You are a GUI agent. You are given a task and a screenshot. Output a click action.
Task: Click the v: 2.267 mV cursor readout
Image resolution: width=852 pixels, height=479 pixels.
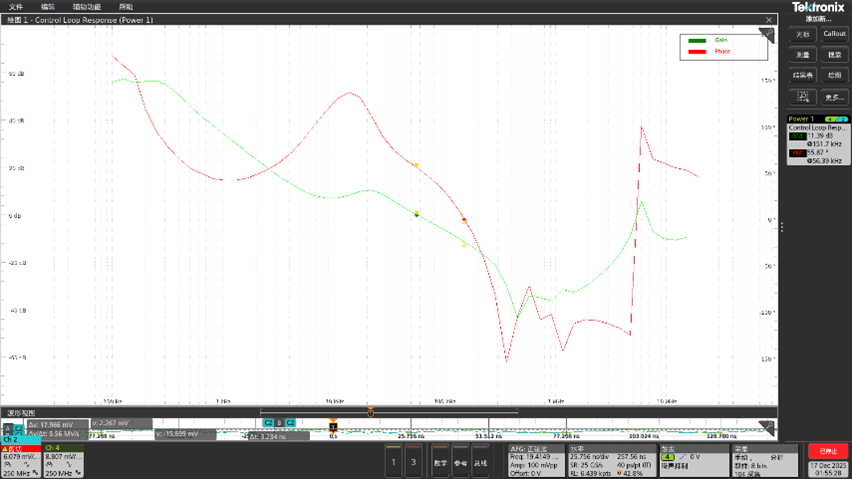tap(121, 423)
